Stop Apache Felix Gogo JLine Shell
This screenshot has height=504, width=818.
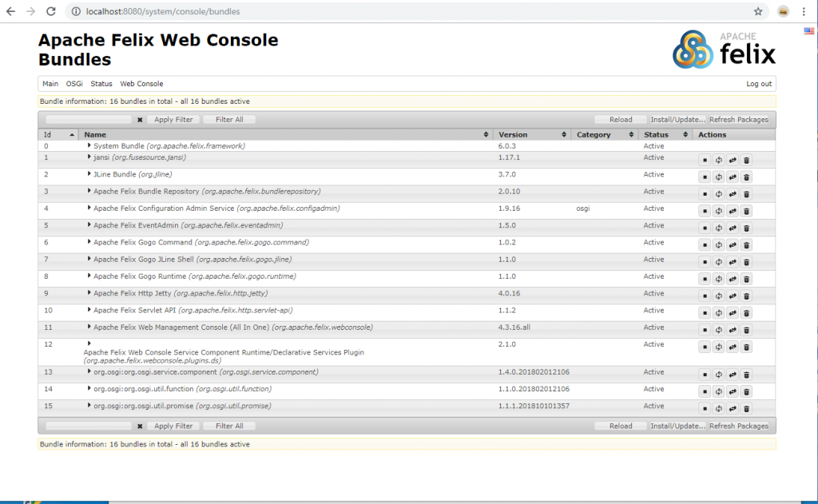[705, 262]
